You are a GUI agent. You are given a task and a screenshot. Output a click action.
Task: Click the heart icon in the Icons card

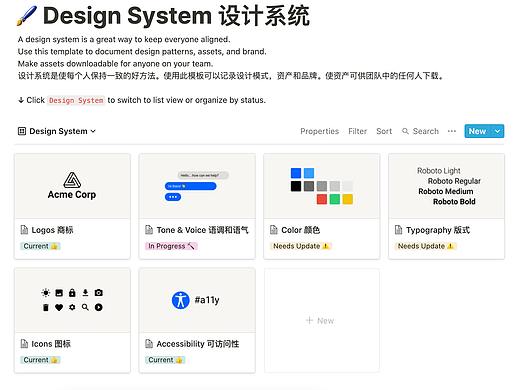coord(59,307)
